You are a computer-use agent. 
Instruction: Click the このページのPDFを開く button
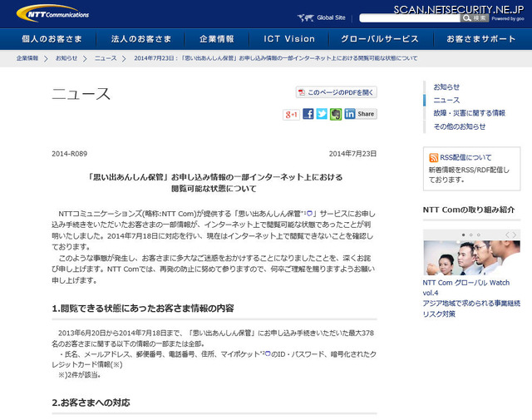337,92
